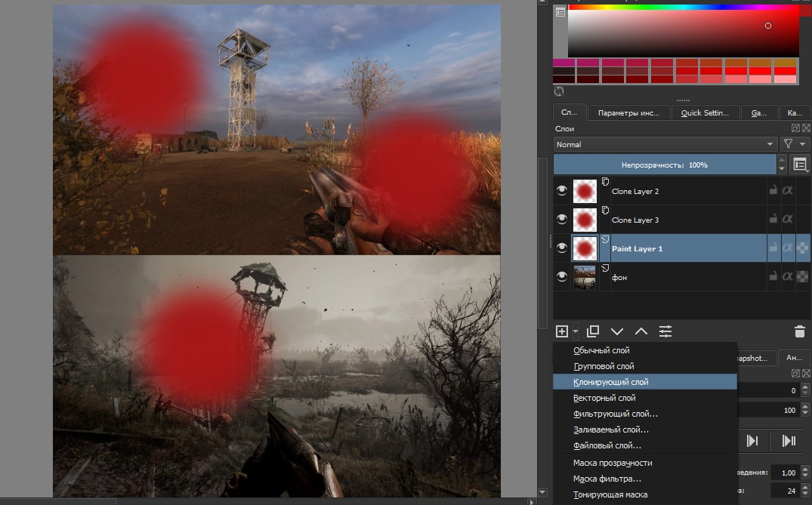The height and width of the screenshot is (505, 812).
Task: Click the фон layer paint-type icon
Action: (605, 267)
